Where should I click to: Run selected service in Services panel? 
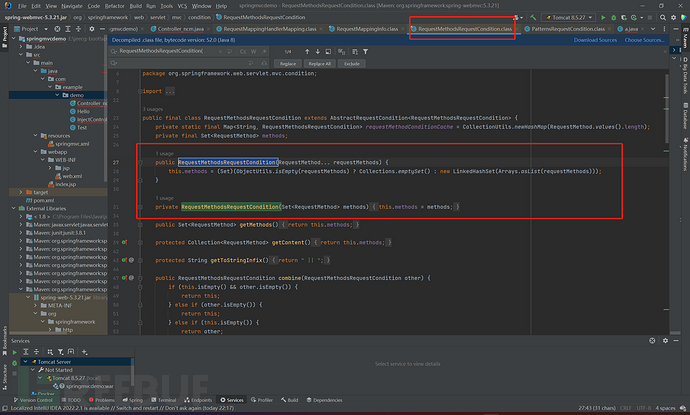pos(15,352)
